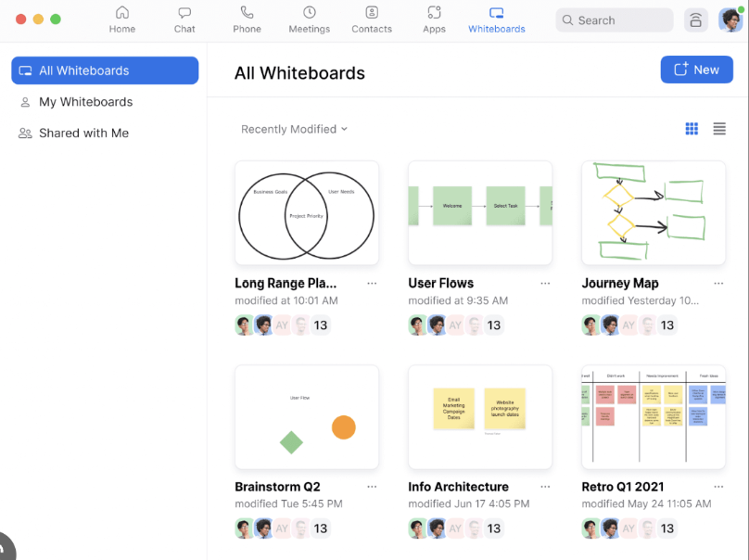749x560 pixels.
Task: Create a new whiteboard with New button
Action: (696, 70)
